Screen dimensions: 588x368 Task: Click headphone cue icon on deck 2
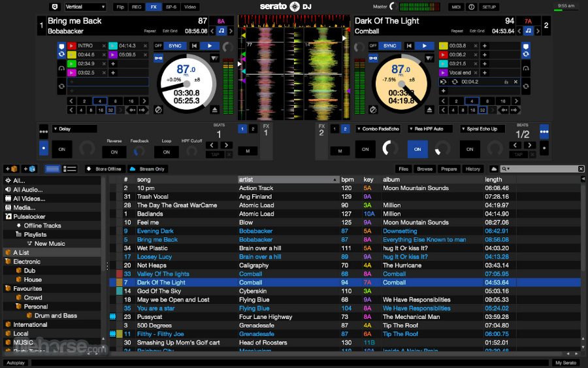(526, 69)
